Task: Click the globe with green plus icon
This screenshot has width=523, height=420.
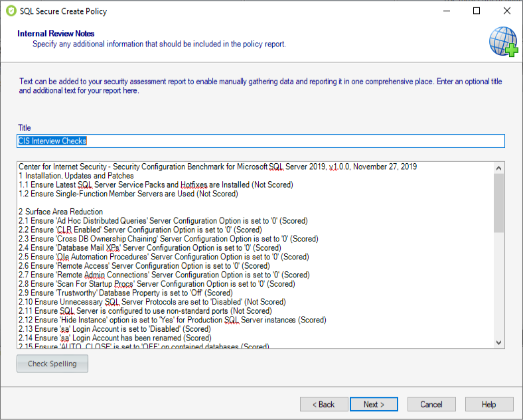Action: (x=504, y=42)
